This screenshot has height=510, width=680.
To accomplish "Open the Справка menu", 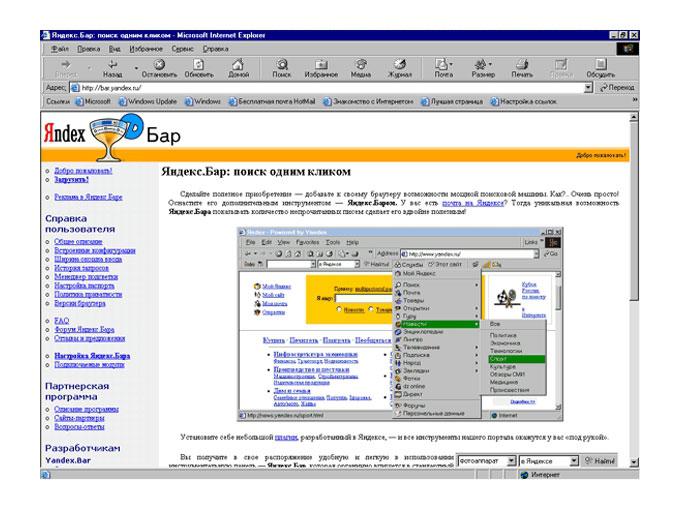I will click(x=216, y=49).
